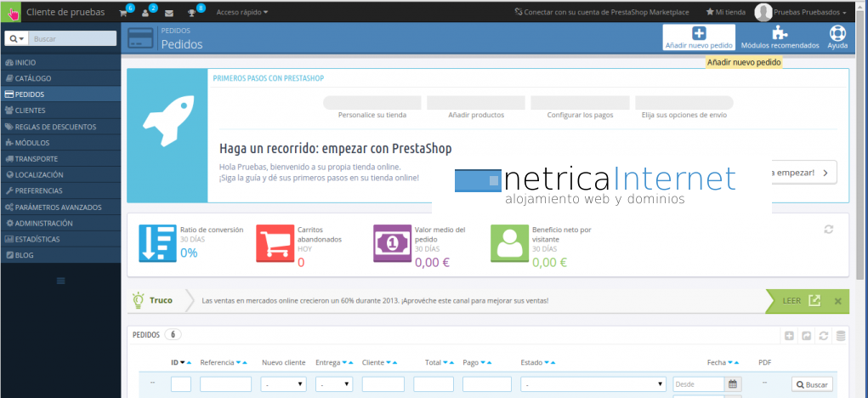
Task: Open ESTADÍSTICAS in the sidebar
Action: 61,240
